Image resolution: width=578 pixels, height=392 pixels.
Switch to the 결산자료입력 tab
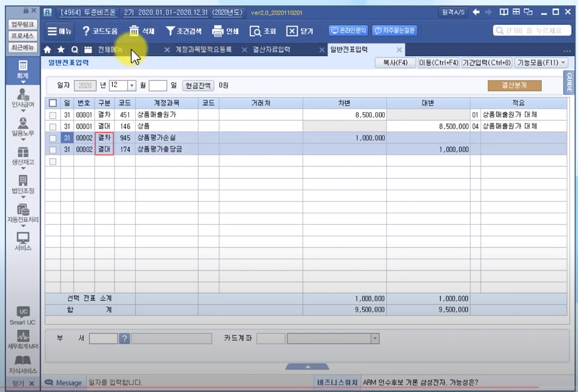272,49
